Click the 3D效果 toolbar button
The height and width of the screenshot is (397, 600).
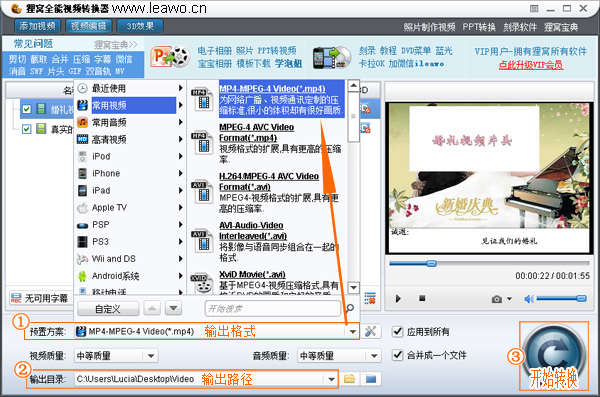point(140,26)
